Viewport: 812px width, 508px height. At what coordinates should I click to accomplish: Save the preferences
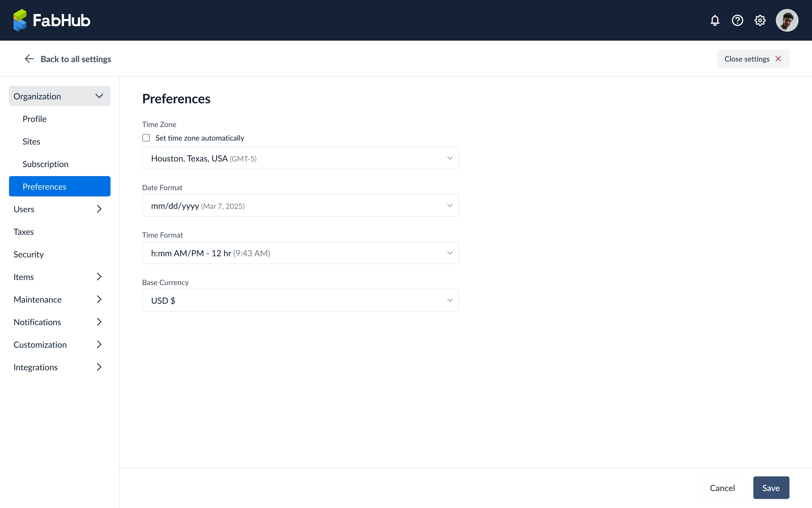click(x=771, y=487)
